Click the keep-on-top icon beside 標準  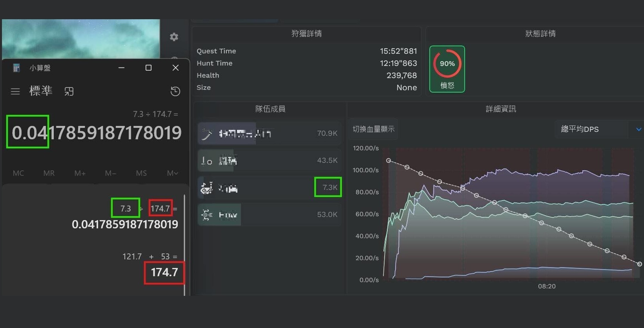(69, 91)
